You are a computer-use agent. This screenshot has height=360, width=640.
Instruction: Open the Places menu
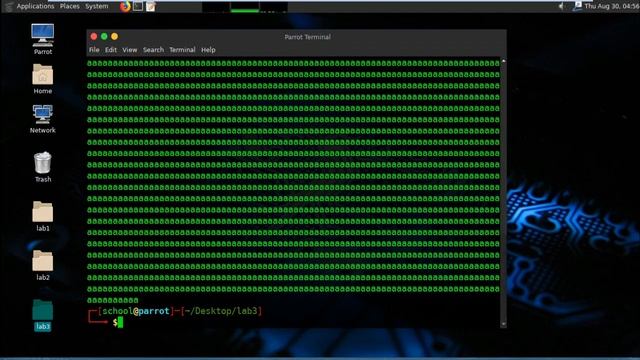[69, 6]
